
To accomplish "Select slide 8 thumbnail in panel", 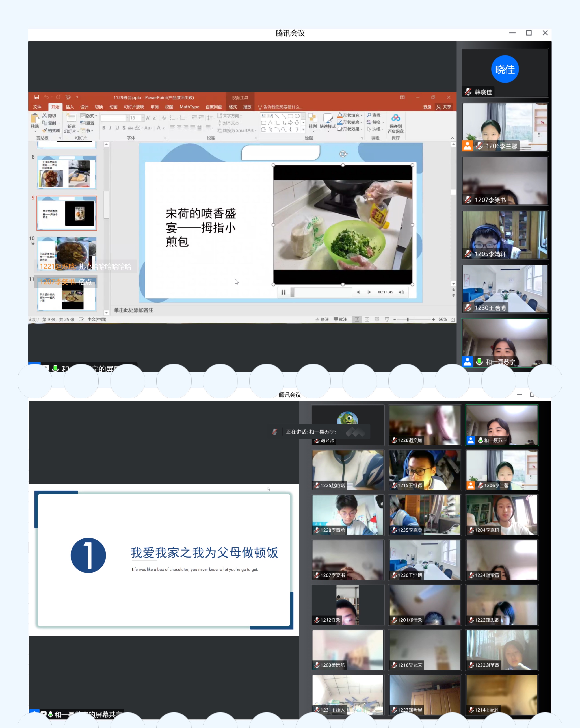I will pyautogui.click(x=67, y=172).
